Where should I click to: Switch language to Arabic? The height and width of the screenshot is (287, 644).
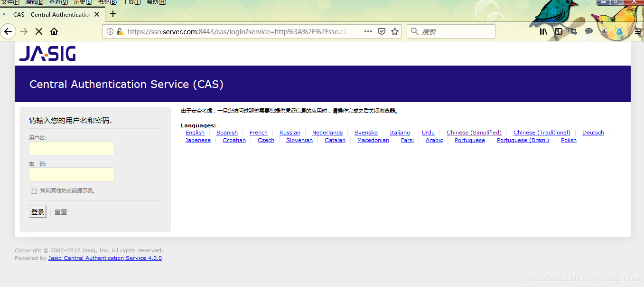click(x=434, y=140)
